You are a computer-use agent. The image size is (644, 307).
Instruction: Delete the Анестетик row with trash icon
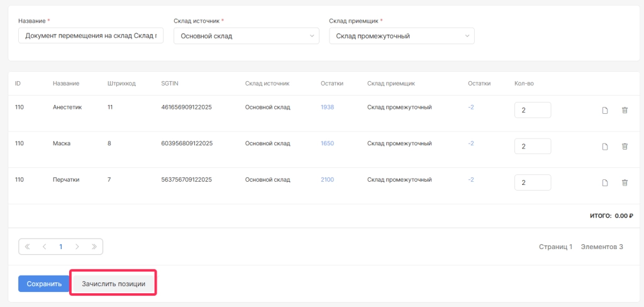[625, 111]
